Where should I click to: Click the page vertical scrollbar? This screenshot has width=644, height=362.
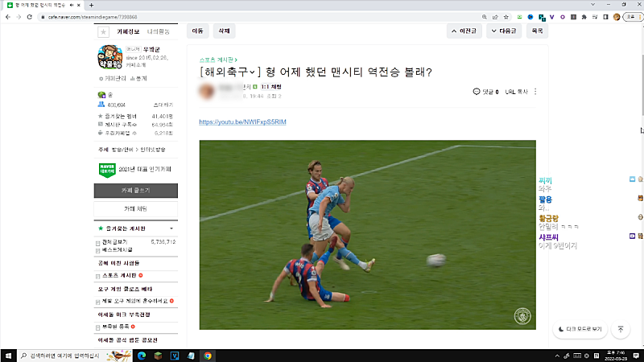642,84
